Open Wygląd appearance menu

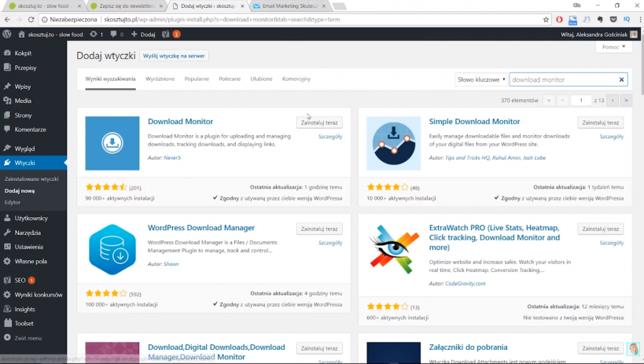[x=24, y=149]
